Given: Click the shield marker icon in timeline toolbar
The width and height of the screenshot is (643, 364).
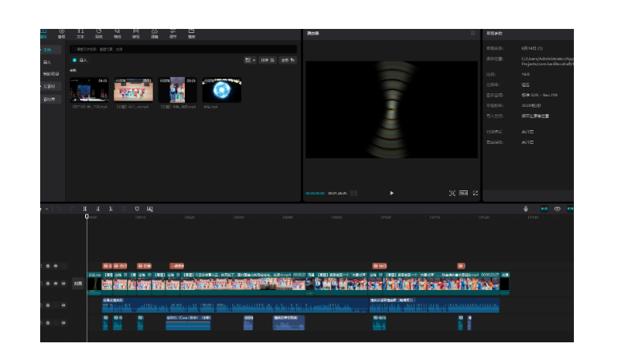Looking at the screenshot, I should tap(137, 209).
